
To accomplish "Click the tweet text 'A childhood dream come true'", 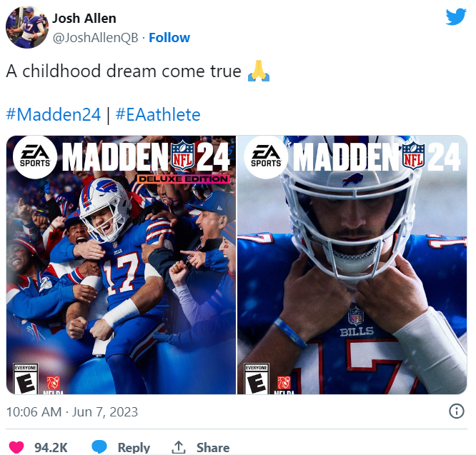I will tap(124, 71).
